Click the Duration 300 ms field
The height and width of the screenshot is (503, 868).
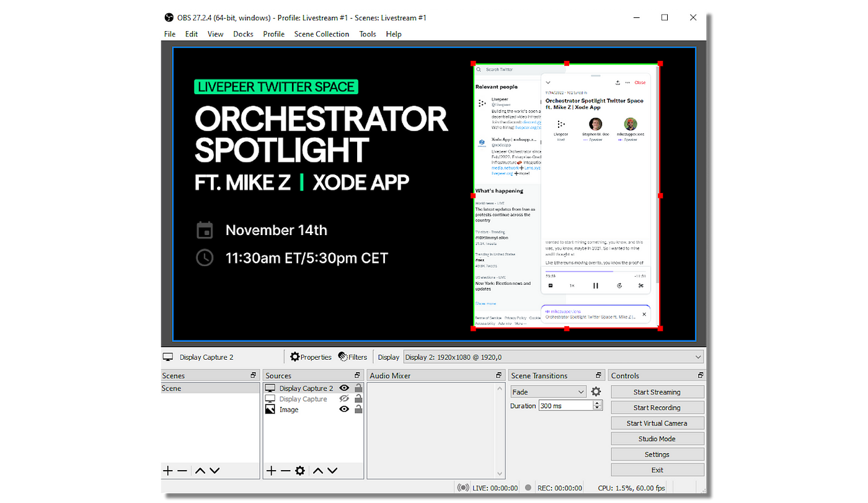[x=565, y=406]
